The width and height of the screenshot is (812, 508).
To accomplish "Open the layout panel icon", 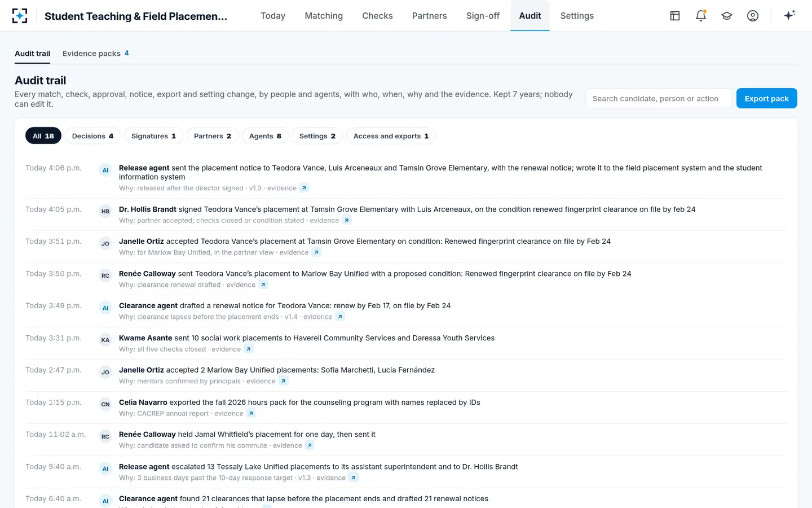I will coord(675,16).
